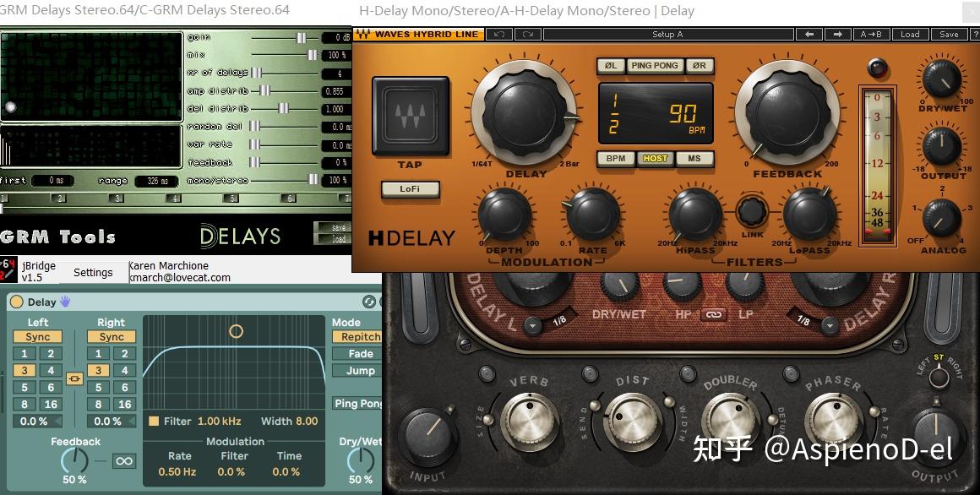Click the hot-swap preset icon in Delay header
The height and width of the screenshot is (495, 980).
pyautogui.click(x=368, y=302)
